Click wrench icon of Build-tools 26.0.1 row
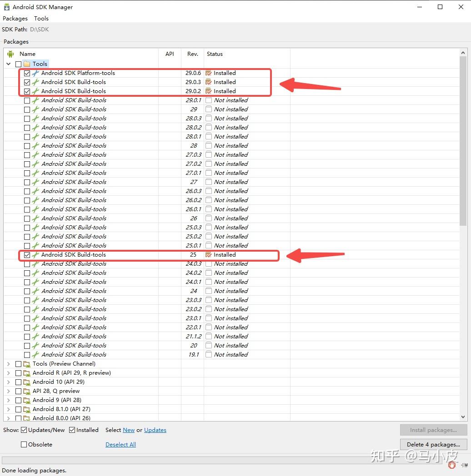The image size is (471, 476). (x=35, y=209)
